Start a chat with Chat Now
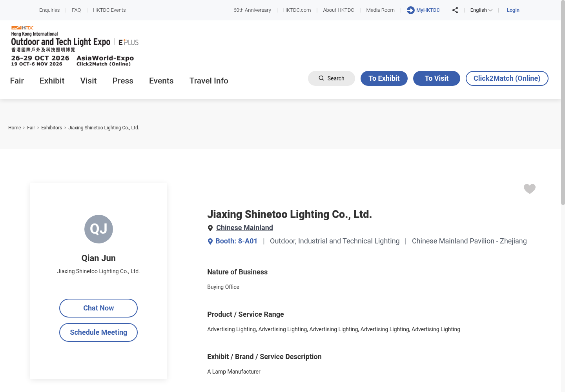This screenshot has height=392, width=565. point(98,308)
